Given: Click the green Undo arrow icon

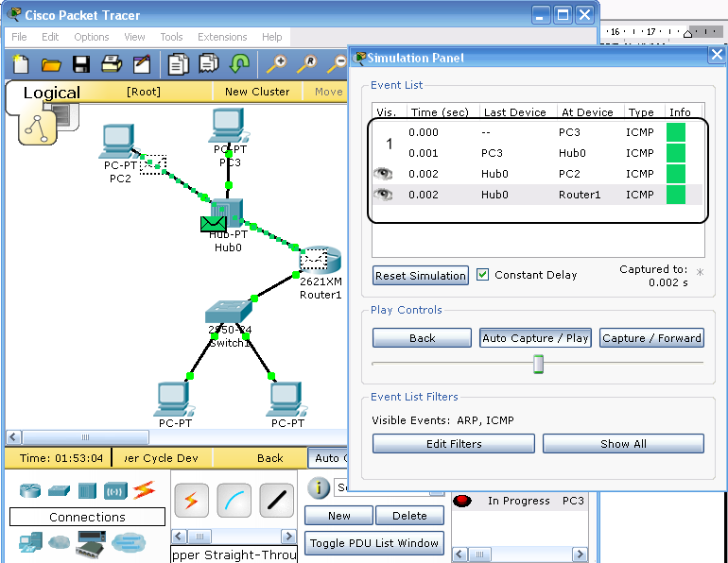Looking at the screenshot, I should [x=239, y=64].
